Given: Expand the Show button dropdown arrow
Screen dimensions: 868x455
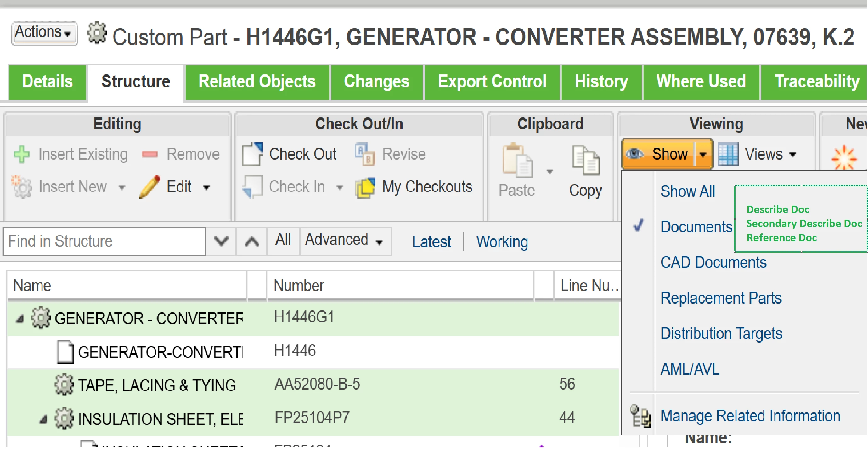Looking at the screenshot, I should pos(702,155).
